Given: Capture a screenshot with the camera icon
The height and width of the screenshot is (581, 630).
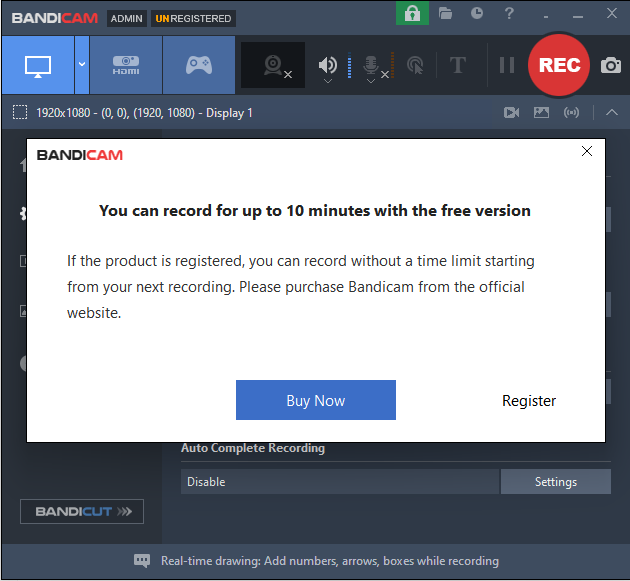Looking at the screenshot, I should point(611,65).
